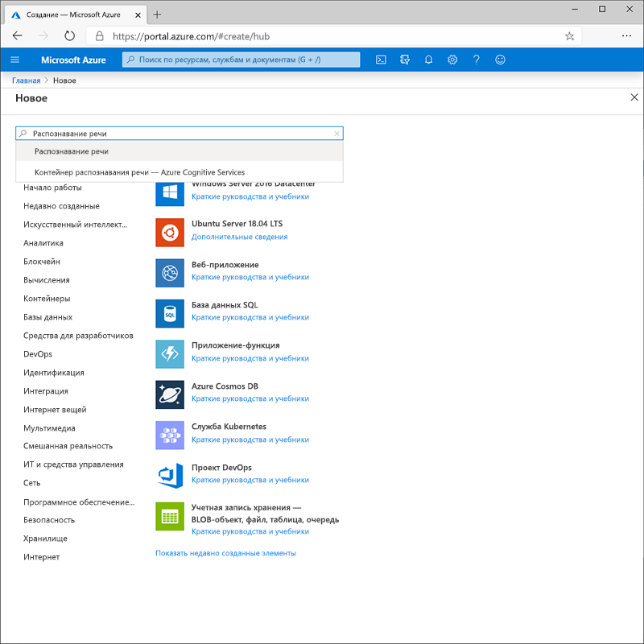The height and width of the screenshot is (644, 644).
Task: Open the directory and subscription filter icon
Action: point(405,60)
